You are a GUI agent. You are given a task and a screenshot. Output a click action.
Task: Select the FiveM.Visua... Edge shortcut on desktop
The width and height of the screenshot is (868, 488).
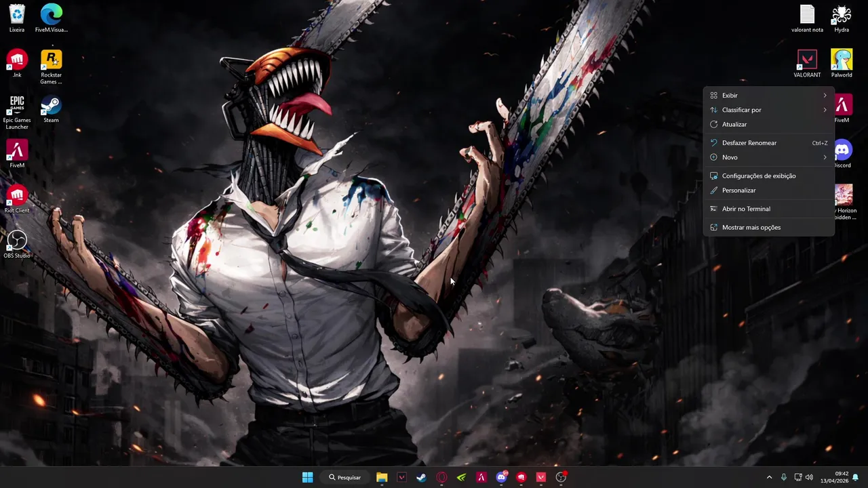(x=51, y=18)
